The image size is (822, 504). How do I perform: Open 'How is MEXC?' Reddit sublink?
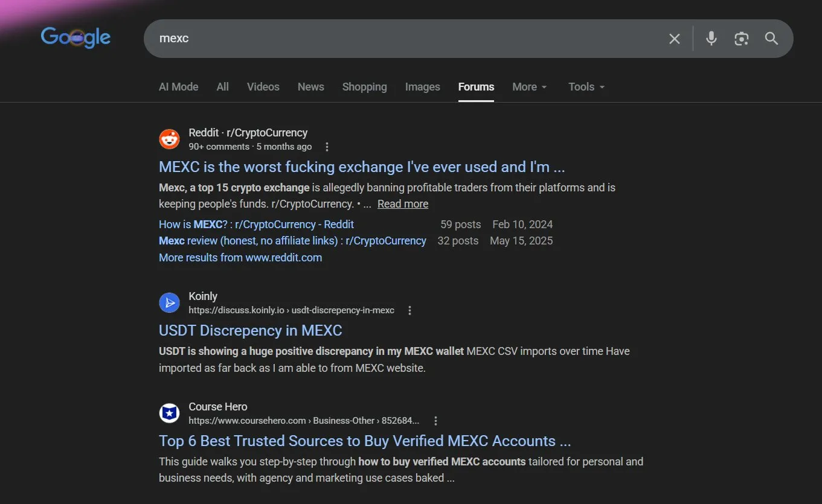coord(256,225)
